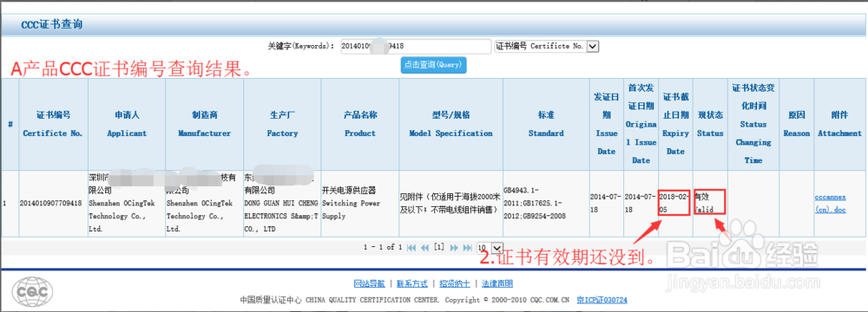
Task: Click the 生产厂 Factory column header
Action: tap(282, 125)
